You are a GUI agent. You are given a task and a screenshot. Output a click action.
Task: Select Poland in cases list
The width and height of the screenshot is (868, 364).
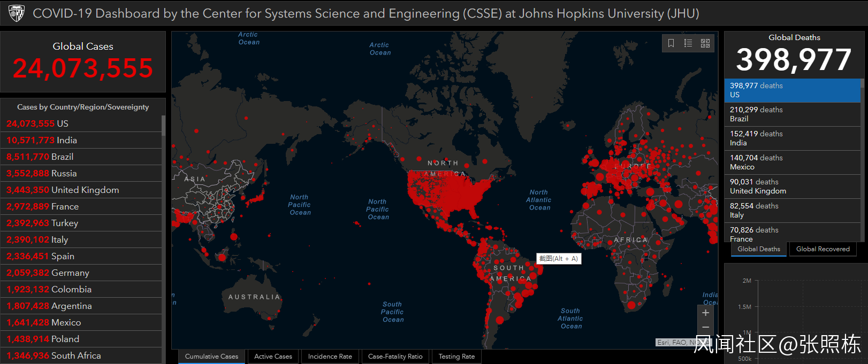coord(81,339)
